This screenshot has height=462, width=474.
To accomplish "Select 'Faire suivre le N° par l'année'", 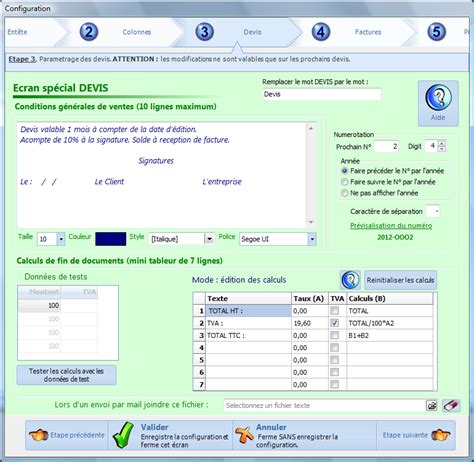I will pyautogui.click(x=345, y=182).
